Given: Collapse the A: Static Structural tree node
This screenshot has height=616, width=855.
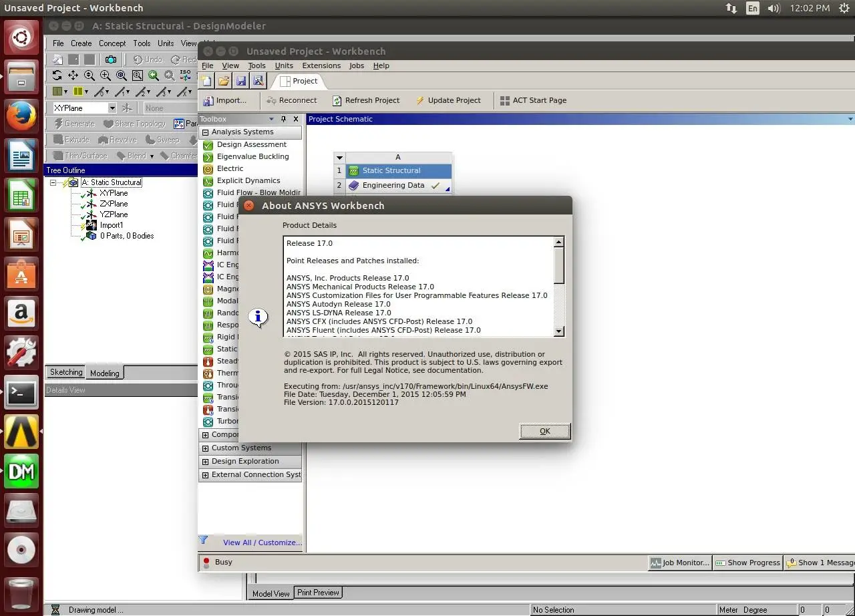Looking at the screenshot, I should point(53,182).
